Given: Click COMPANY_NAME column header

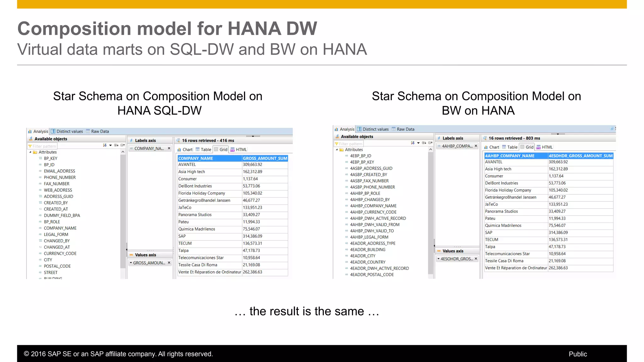Looking at the screenshot, I should [210, 158].
